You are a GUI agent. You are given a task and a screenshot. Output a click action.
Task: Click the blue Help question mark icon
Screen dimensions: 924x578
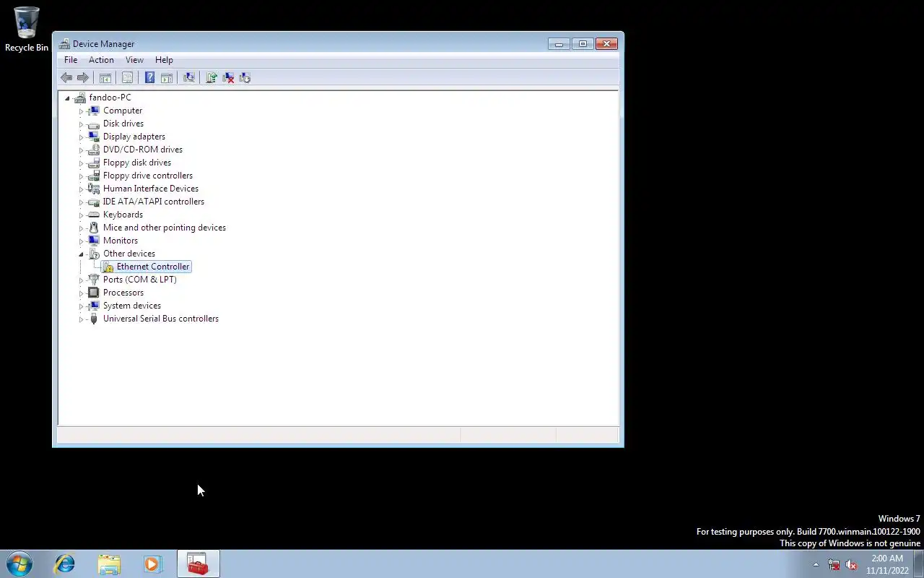tap(149, 77)
